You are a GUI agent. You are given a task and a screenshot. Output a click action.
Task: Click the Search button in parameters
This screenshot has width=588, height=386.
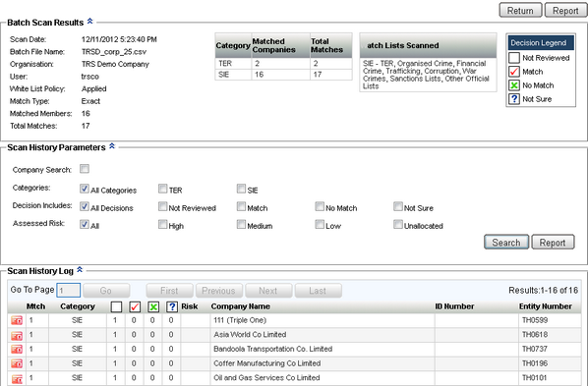(506, 242)
